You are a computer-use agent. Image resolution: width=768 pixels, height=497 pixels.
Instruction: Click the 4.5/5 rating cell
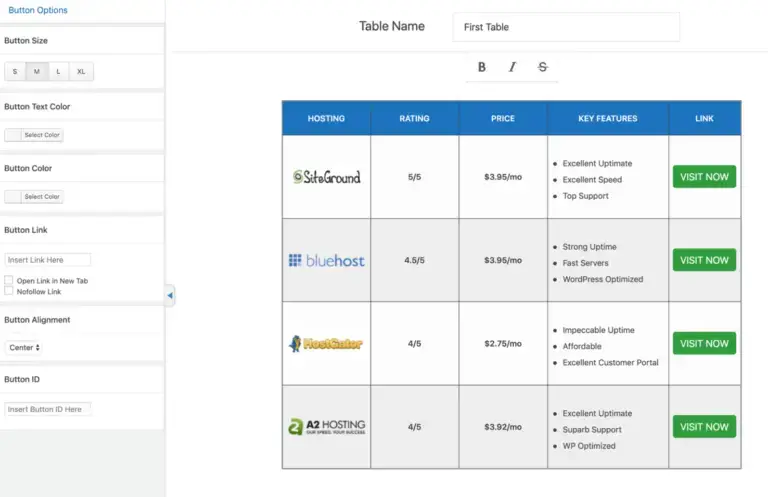pos(414,260)
